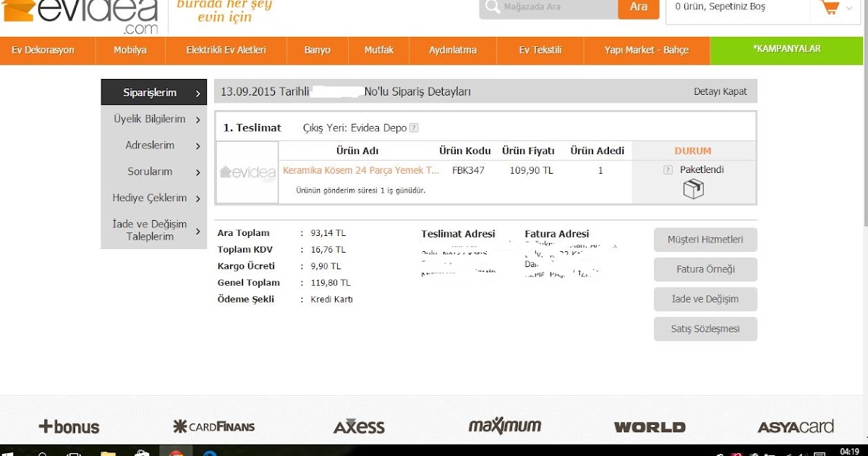This screenshot has width=868, height=456.
Task: Open Elektrikli Ev Aletleri menu
Action: coord(226,51)
